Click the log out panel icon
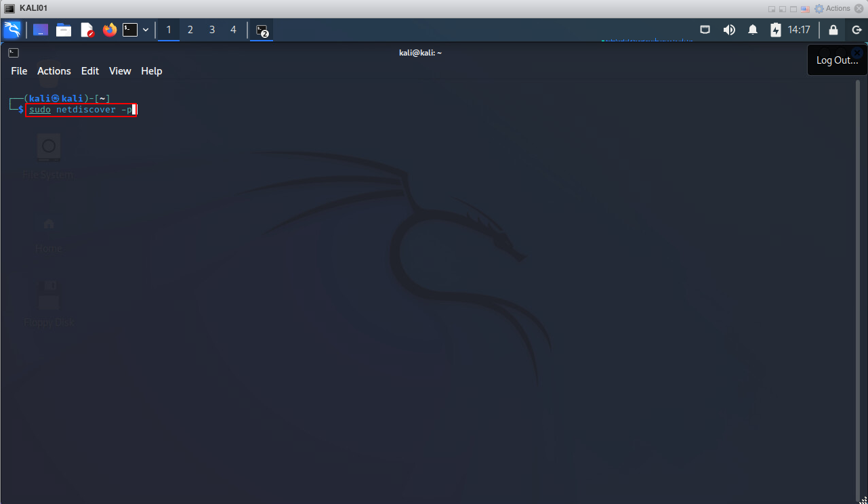This screenshot has width=868, height=504. [x=857, y=30]
